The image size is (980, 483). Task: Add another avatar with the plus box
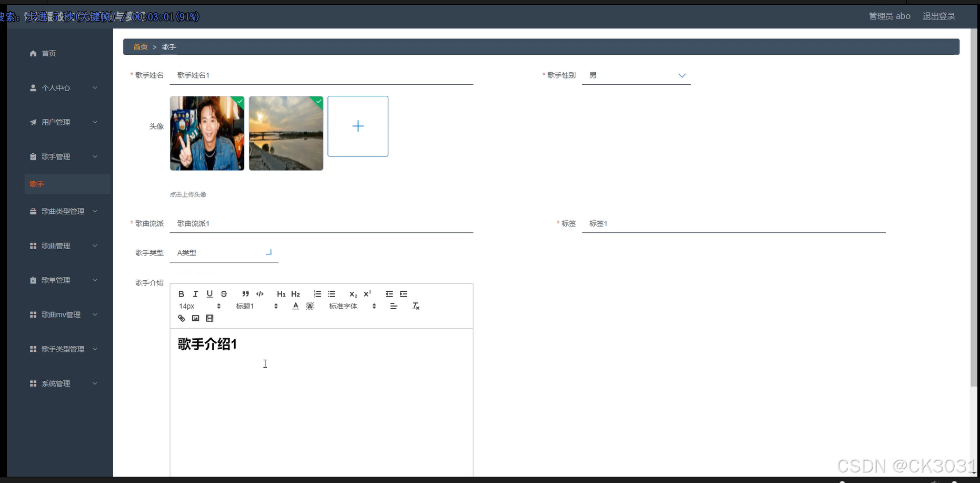tap(358, 126)
